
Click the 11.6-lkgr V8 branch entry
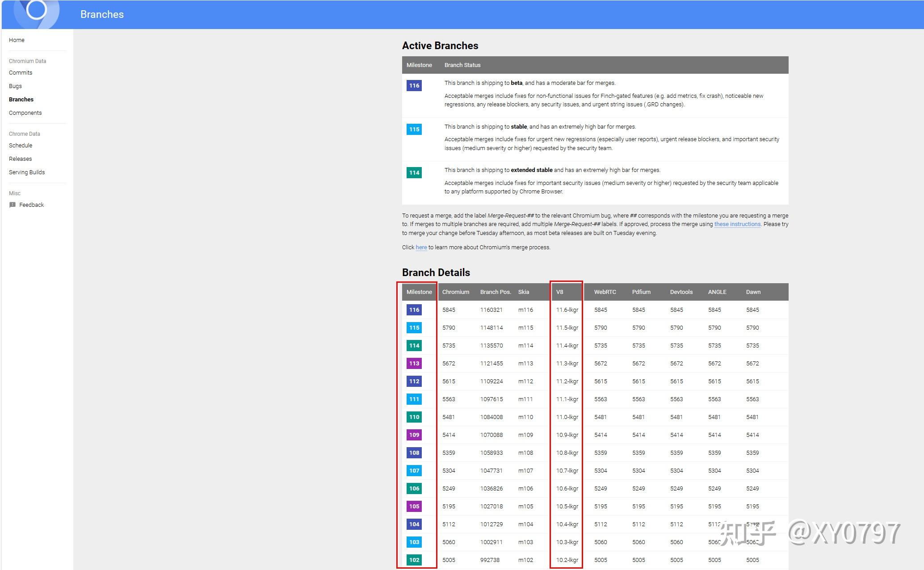coord(567,310)
